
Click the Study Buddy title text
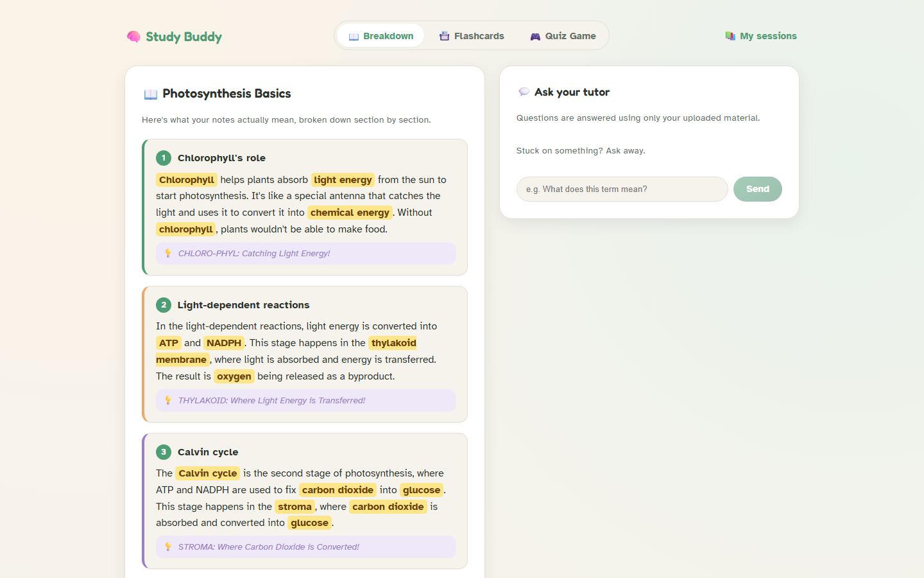click(184, 37)
